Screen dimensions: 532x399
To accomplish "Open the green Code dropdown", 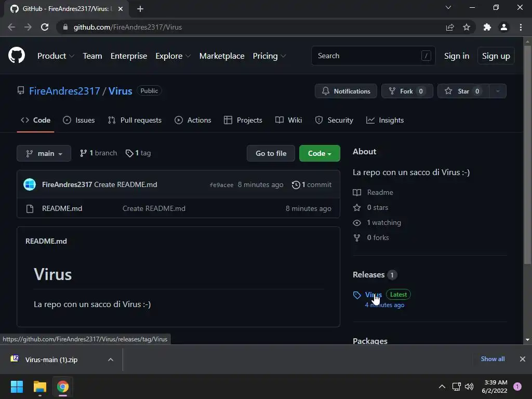I will click(320, 153).
